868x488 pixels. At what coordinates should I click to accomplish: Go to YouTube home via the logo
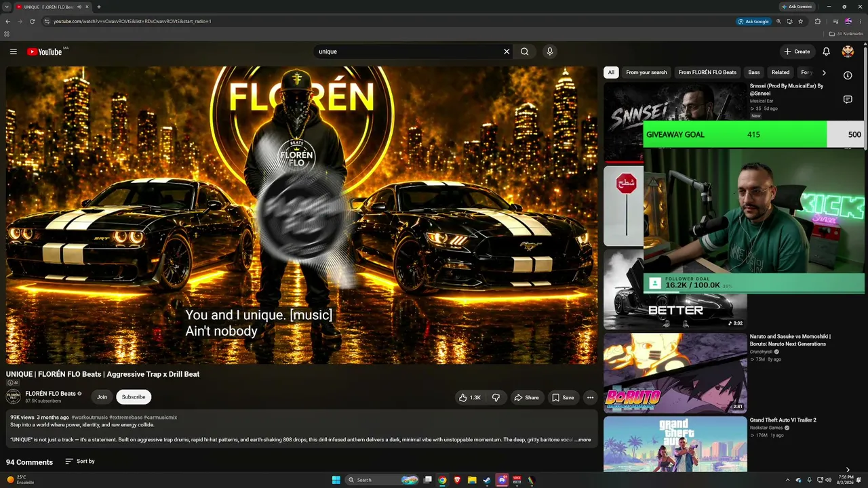click(x=45, y=52)
